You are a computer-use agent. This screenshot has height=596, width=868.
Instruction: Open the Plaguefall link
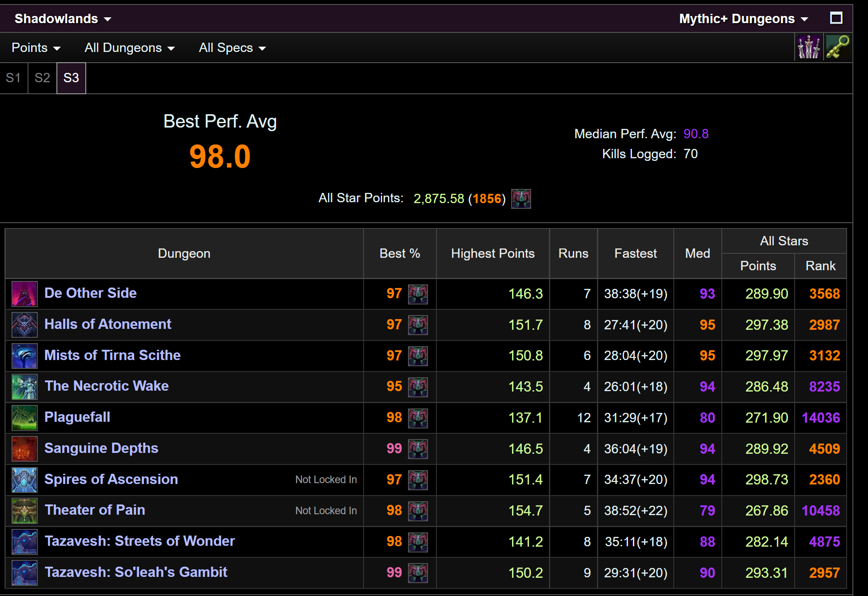tap(77, 417)
